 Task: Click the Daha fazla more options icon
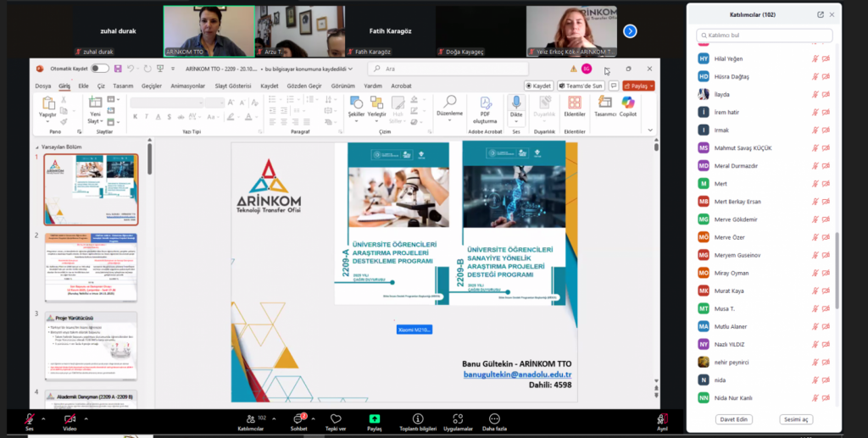tap(494, 419)
